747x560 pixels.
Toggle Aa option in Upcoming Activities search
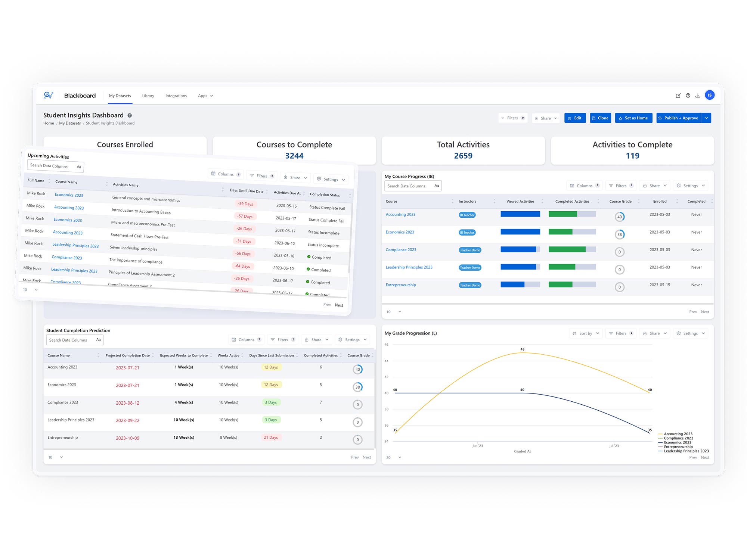point(79,167)
